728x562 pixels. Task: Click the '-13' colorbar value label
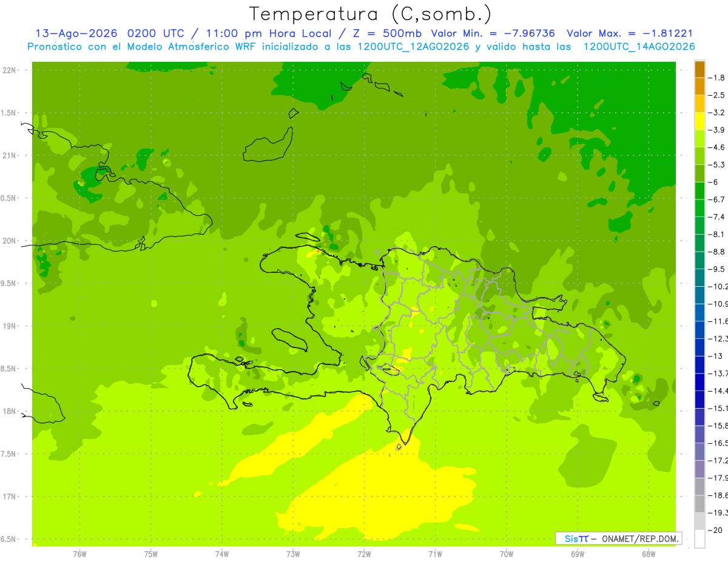(716, 356)
